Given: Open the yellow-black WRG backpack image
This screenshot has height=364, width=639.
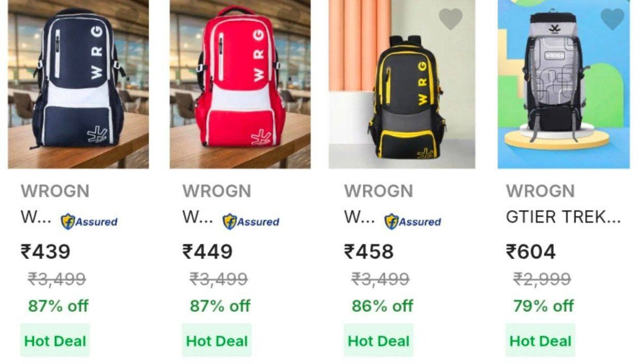Looking at the screenshot, I should coord(402,84).
